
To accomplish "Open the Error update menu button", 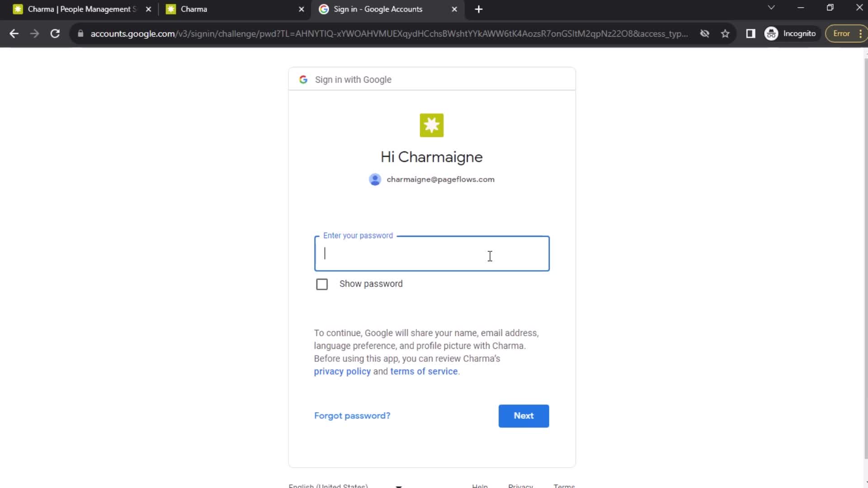I will 846,33.
